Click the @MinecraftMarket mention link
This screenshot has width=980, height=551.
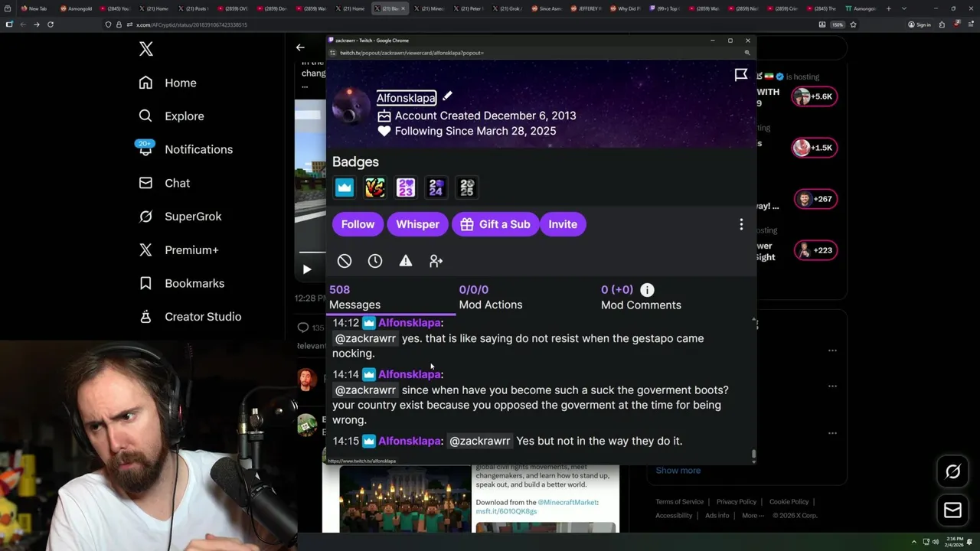pyautogui.click(x=567, y=503)
